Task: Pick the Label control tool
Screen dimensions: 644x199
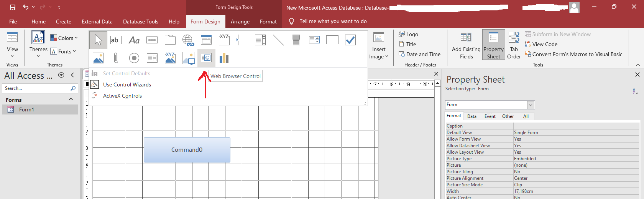Action: (x=134, y=40)
